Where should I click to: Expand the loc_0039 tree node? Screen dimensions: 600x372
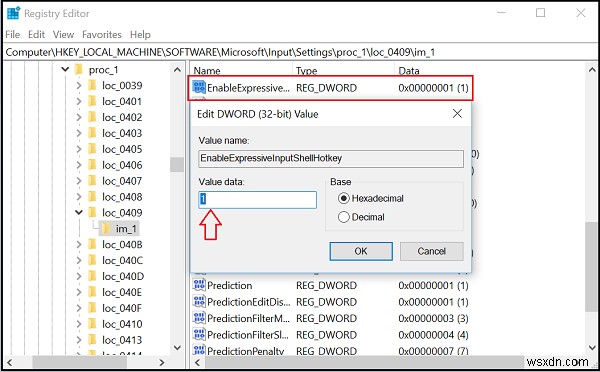tap(79, 85)
